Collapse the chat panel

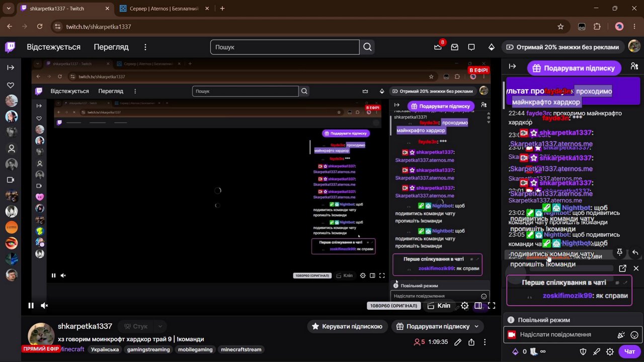512,66
